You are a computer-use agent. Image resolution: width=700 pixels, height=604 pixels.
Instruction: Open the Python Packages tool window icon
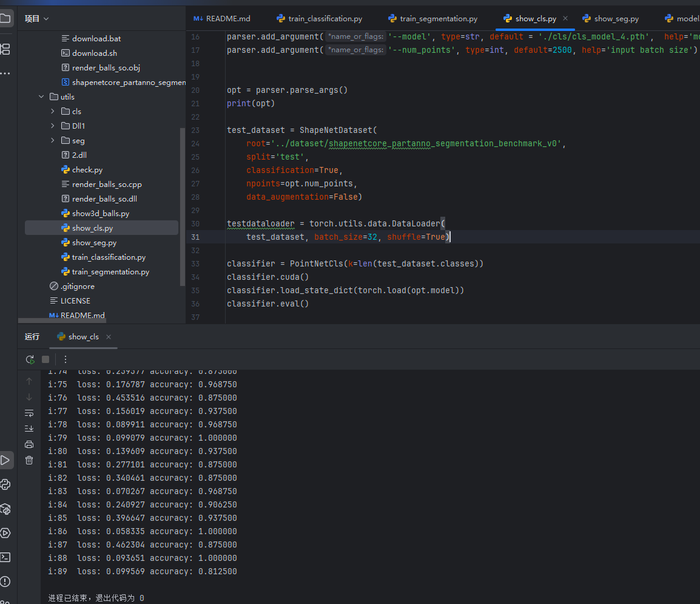(5, 509)
